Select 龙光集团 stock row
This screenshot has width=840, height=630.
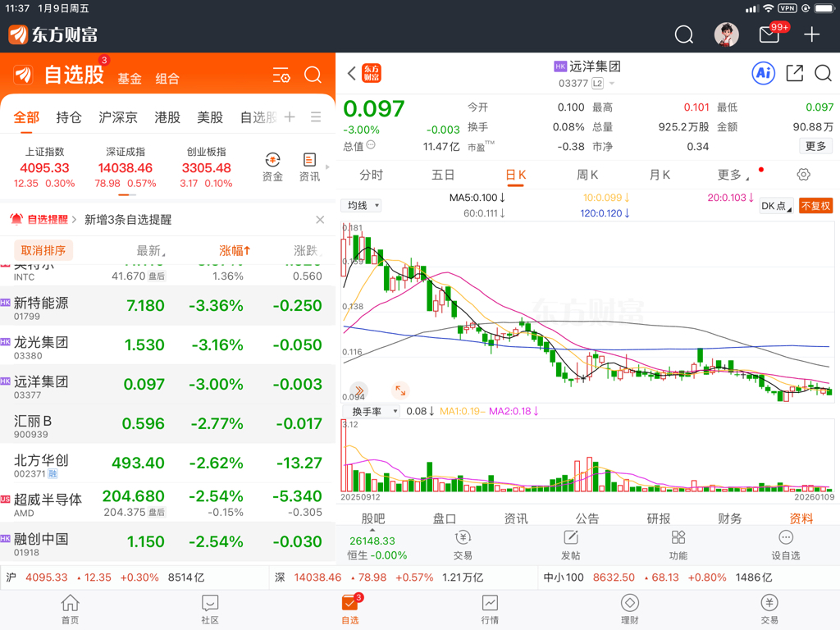click(167, 345)
